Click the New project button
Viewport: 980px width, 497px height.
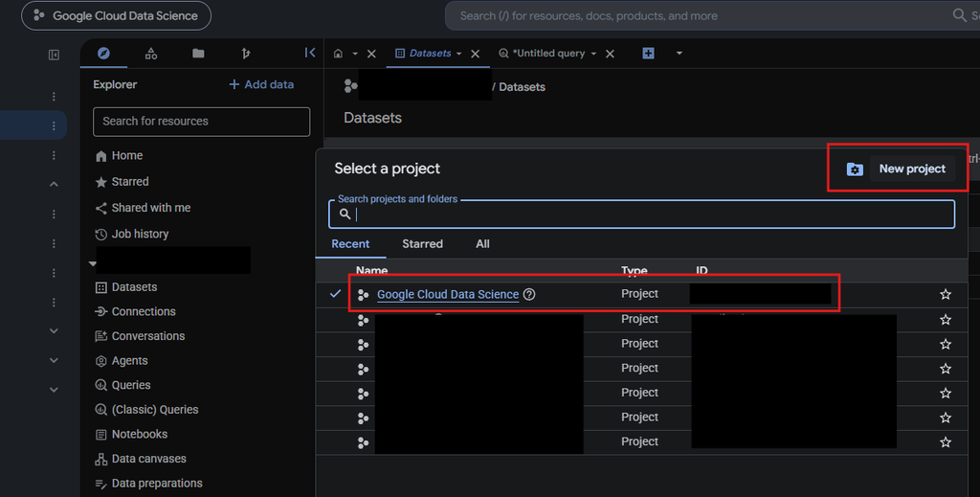point(912,169)
